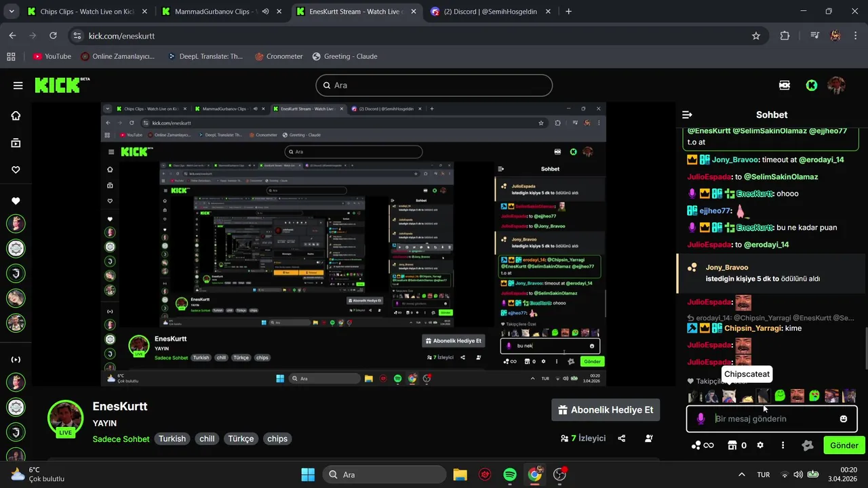Open the browser extensions puzzle icon

(785, 36)
